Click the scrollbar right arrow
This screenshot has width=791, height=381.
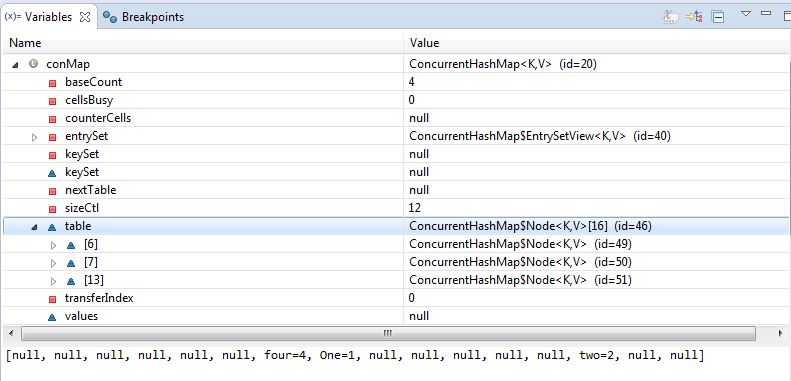coord(780,333)
